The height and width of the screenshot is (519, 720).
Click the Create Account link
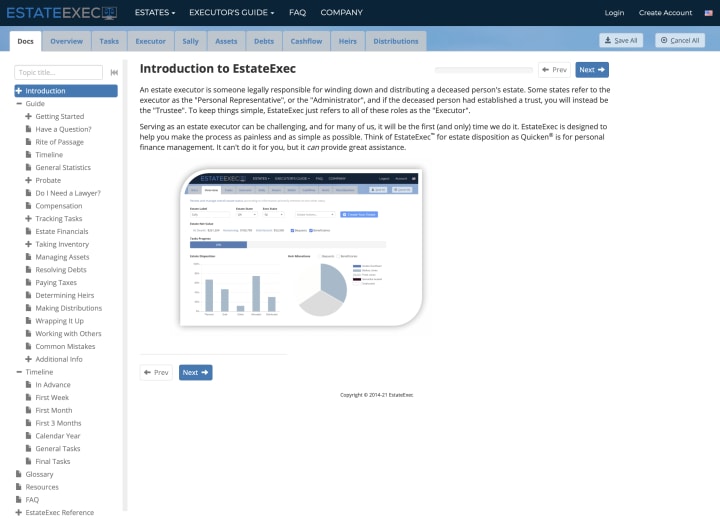pyautogui.click(x=665, y=13)
